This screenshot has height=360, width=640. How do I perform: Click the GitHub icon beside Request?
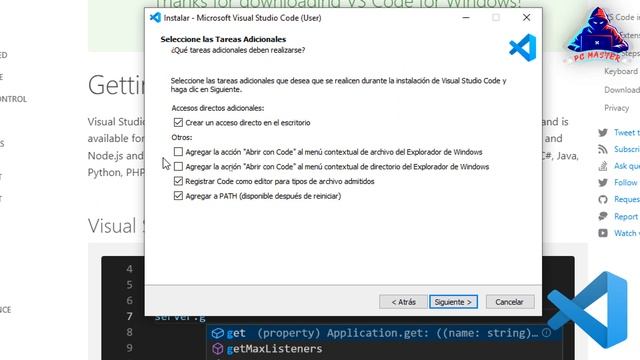pos(603,200)
